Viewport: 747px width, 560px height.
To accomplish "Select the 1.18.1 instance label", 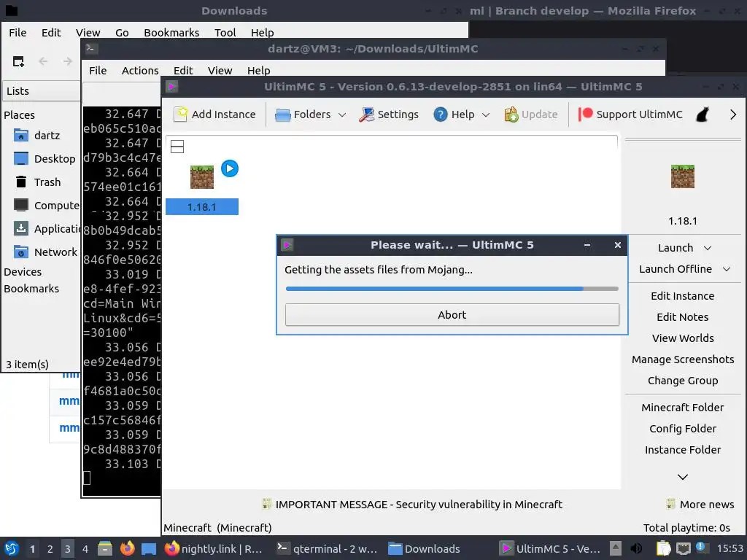I will tap(202, 207).
